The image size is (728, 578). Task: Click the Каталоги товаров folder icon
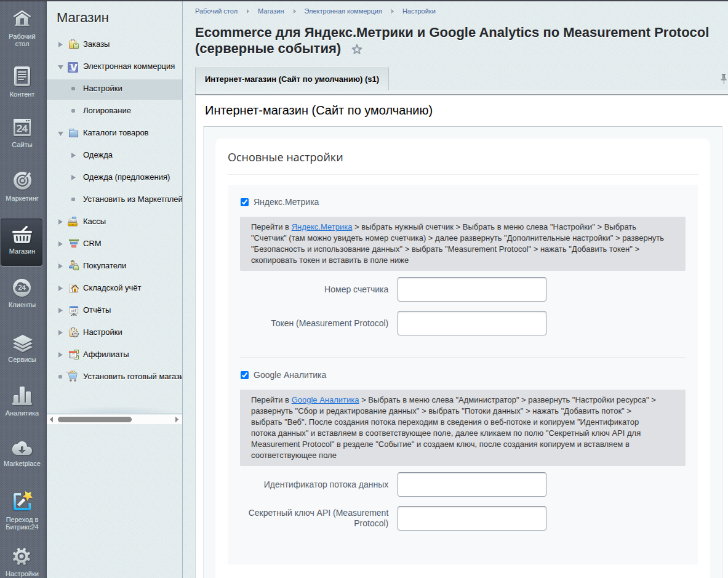click(73, 133)
